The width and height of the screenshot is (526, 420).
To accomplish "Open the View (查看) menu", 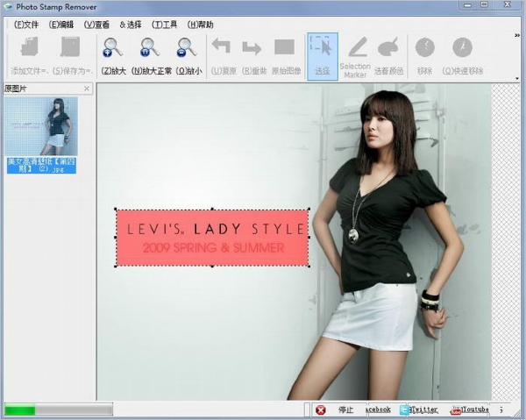I will pos(96,25).
